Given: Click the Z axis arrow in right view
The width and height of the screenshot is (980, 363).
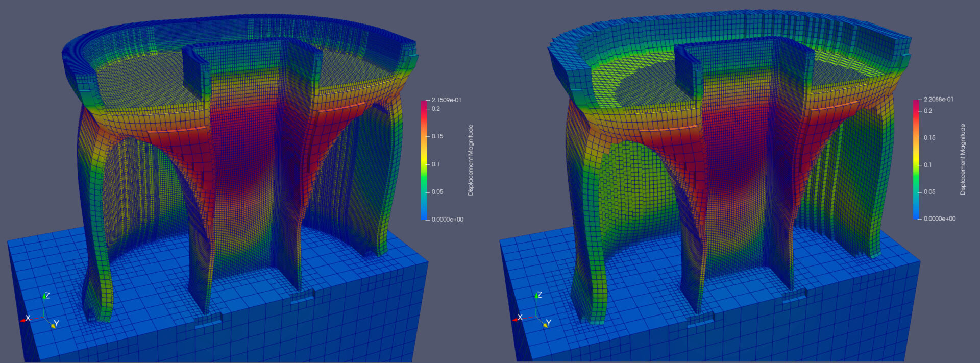Looking at the screenshot, I should coord(537,304).
